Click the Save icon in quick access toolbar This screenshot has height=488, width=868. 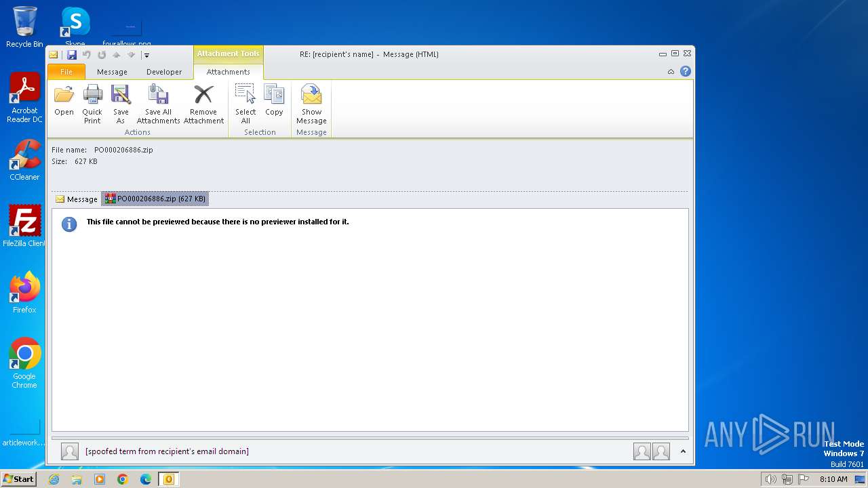[71, 55]
